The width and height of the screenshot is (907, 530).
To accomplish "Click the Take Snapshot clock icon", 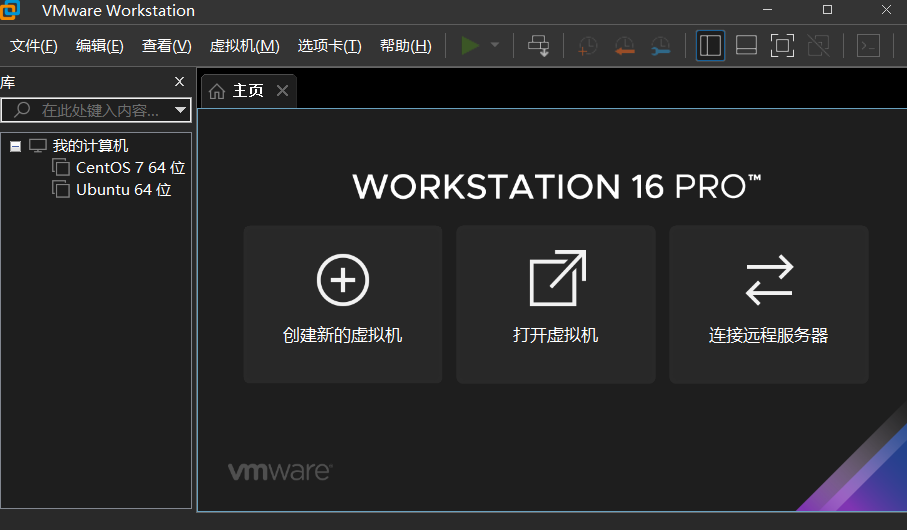I will (587, 46).
